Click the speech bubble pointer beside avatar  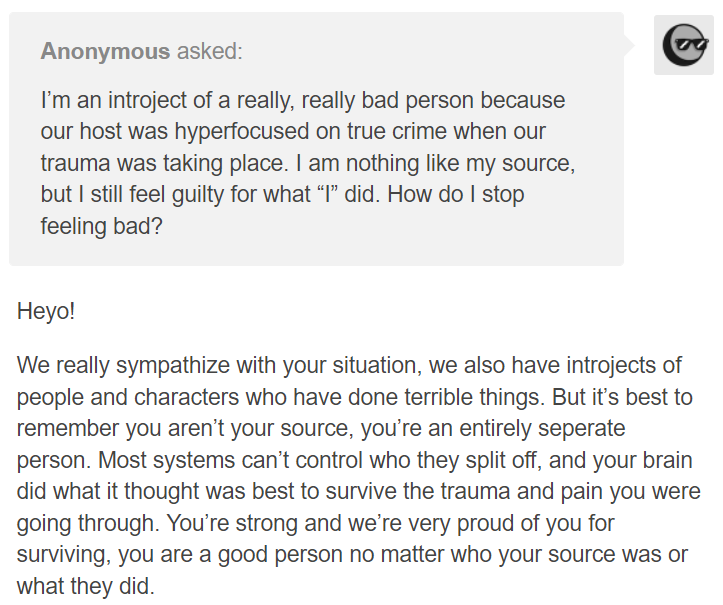(629, 45)
